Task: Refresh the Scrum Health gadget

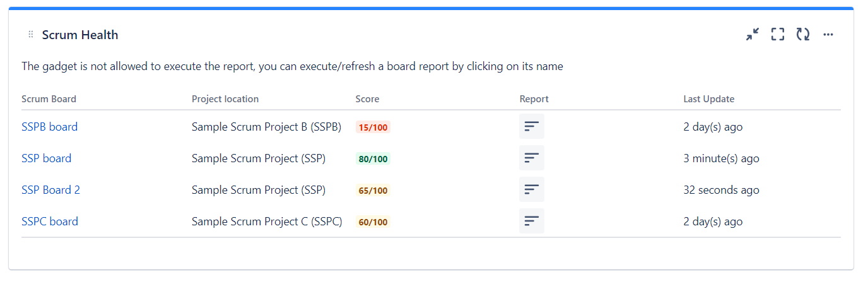Action: pyautogui.click(x=803, y=35)
